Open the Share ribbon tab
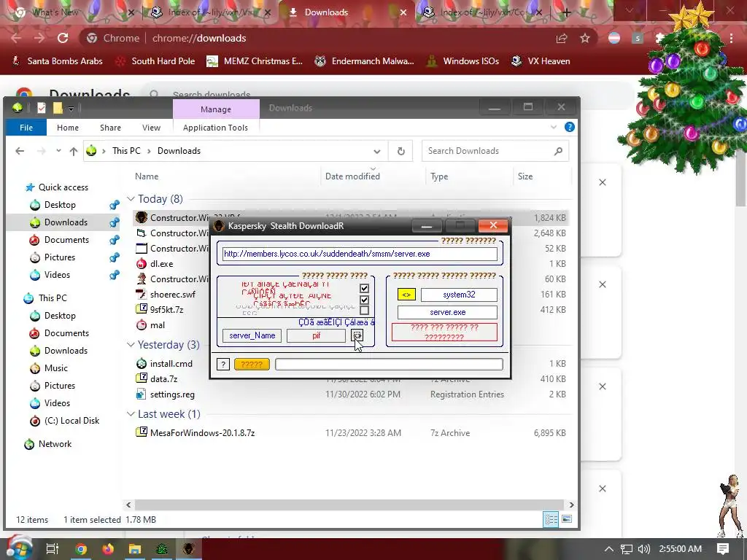747x560 pixels. 111,128
